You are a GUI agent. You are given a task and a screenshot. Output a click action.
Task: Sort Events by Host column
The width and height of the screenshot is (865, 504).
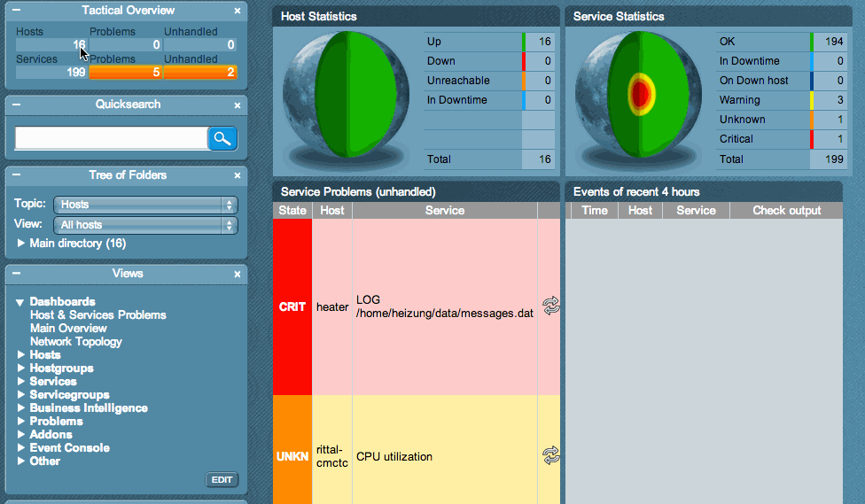pyautogui.click(x=640, y=210)
